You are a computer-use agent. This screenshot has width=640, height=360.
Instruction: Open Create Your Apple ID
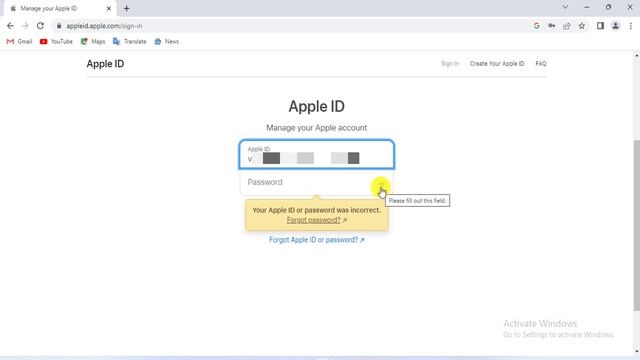497,64
